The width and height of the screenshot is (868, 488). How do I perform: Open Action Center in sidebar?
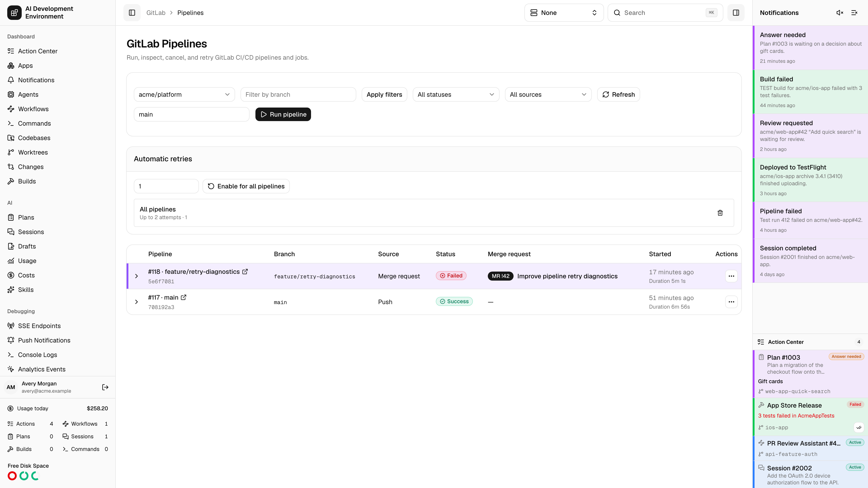tap(58, 51)
